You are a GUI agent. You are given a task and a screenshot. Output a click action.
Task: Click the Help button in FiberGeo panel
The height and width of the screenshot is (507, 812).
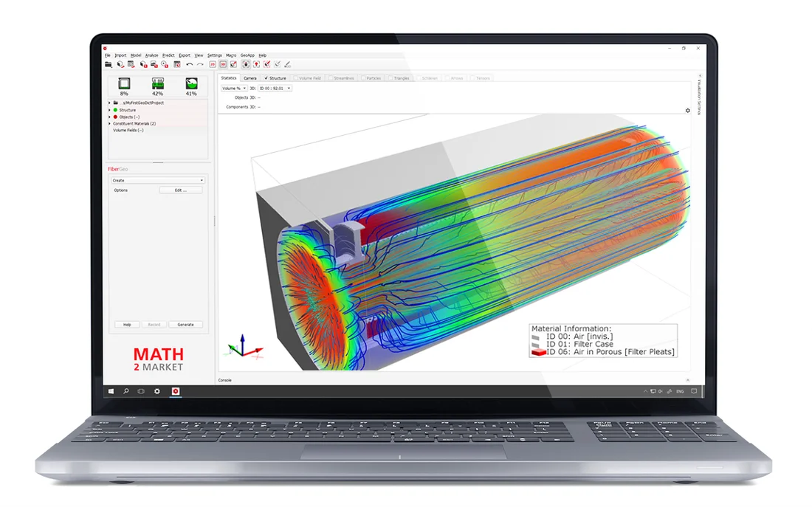click(x=127, y=324)
